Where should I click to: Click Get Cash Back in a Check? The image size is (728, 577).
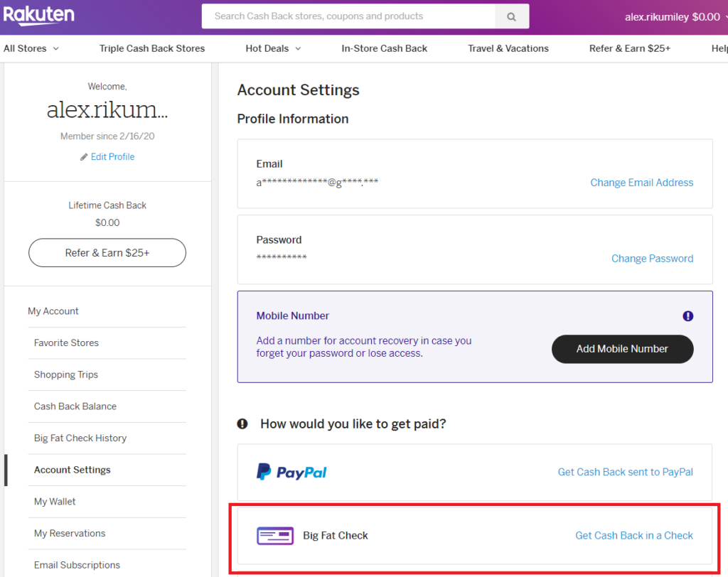[633, 536]
